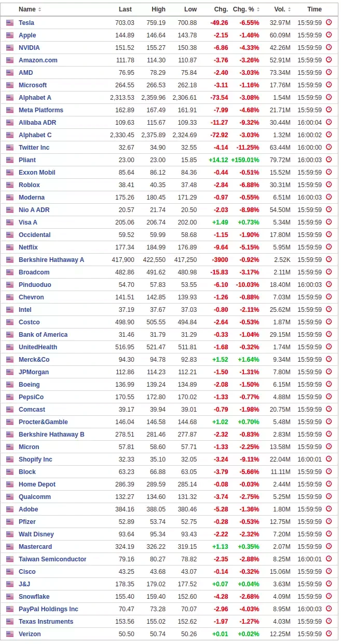Select Adobe last price 384.16

pyautogui.click(x=125, y=509)
